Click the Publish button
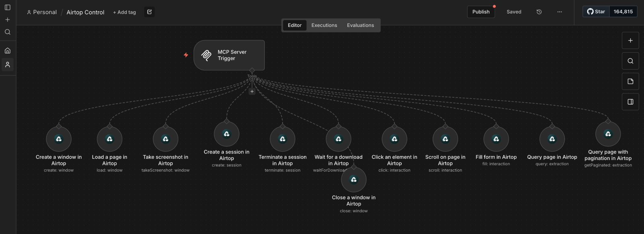 point(481,12)
